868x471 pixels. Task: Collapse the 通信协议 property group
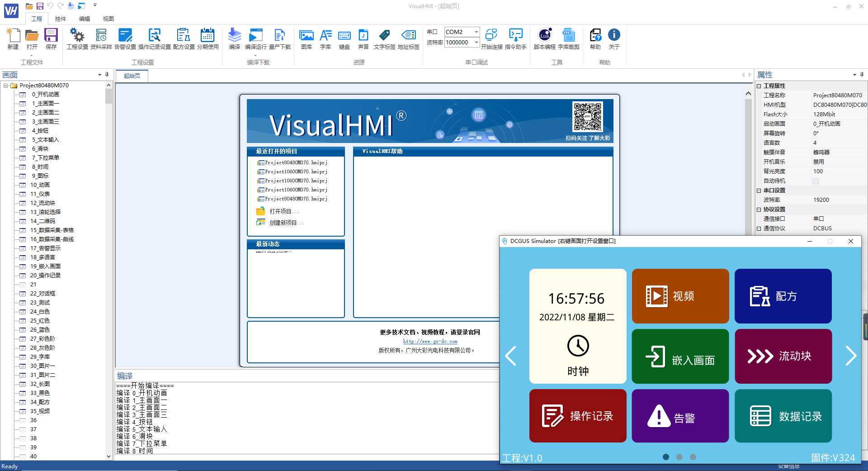click(759, 228)
